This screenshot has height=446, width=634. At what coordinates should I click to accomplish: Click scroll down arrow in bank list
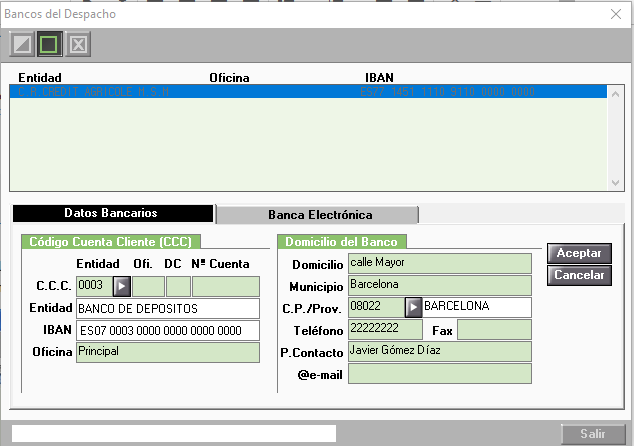[x=615, y=183]
